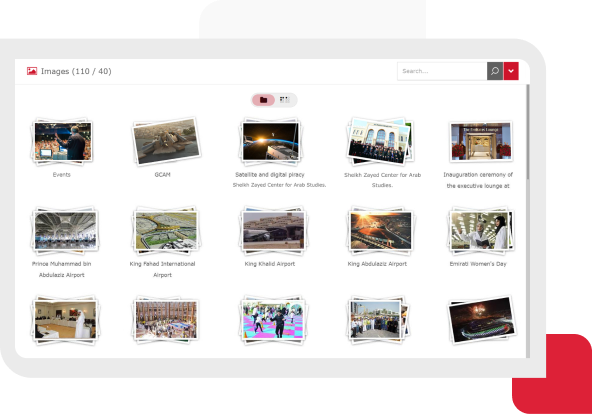Click the Images gallery icon in header
The image size is (593, 414).
tap(32, 71)
